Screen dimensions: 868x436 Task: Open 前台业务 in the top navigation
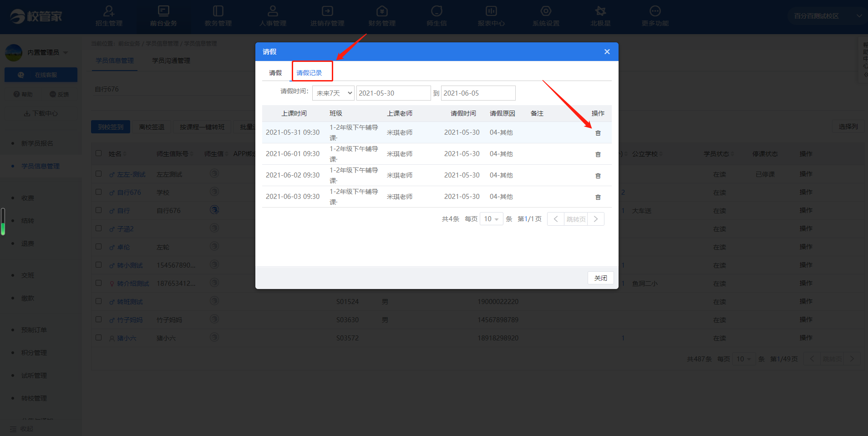tap(163, 16)
